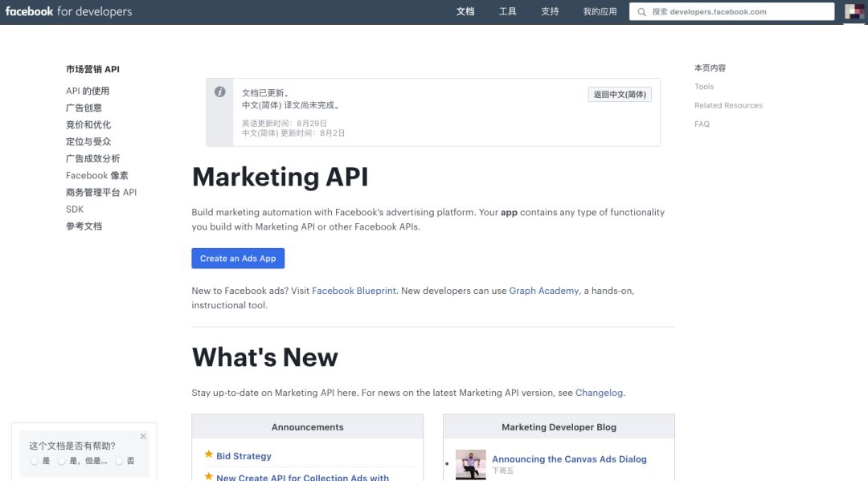The height and width of the screenshot is (481, 868).
Task: Open the Graph Academy link
Action: click(543, 291)
